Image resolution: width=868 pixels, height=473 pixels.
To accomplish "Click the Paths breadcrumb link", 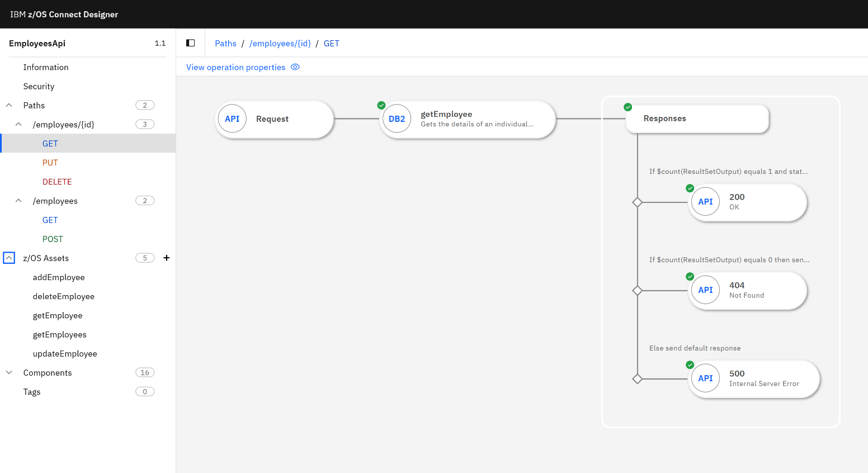I will click(x=225, y=43).
